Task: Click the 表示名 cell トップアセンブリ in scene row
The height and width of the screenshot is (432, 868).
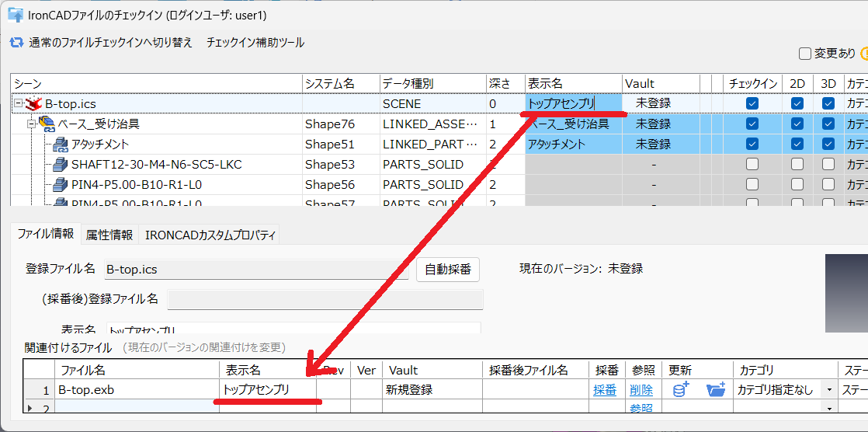Action: click(x=574, y=103)
